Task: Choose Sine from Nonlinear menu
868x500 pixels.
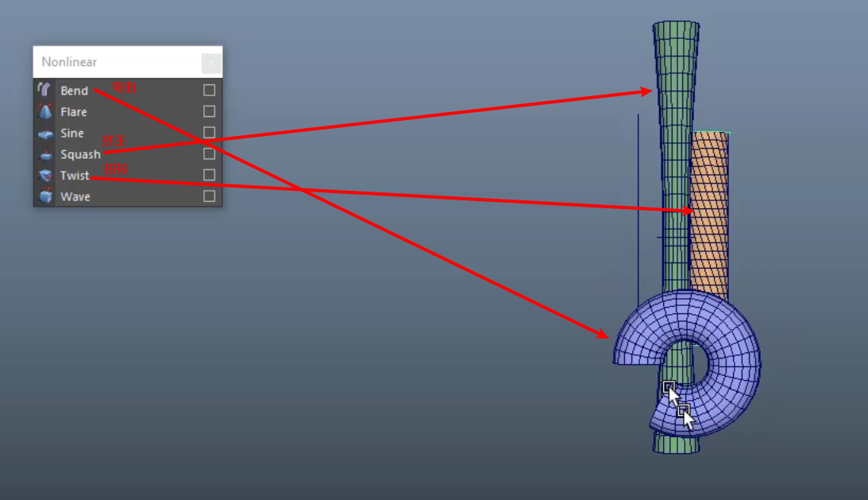Action: [x=72, y=133]
